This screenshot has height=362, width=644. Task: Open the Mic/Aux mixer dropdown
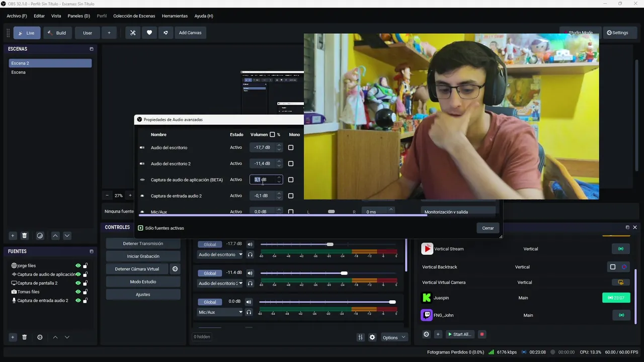click(220, 312)
